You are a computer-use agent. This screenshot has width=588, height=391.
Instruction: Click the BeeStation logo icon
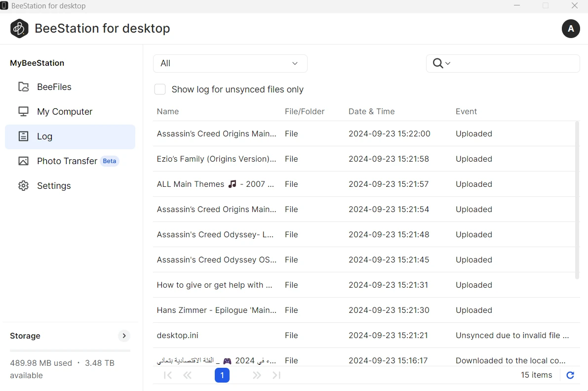[x=19, y=29]
